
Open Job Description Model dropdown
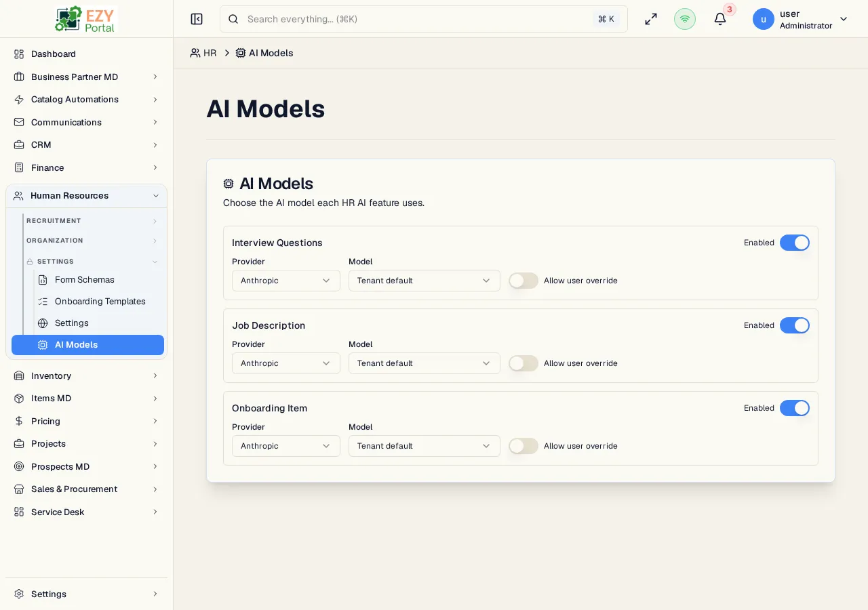pyautogui.click(x=425, y=363)
